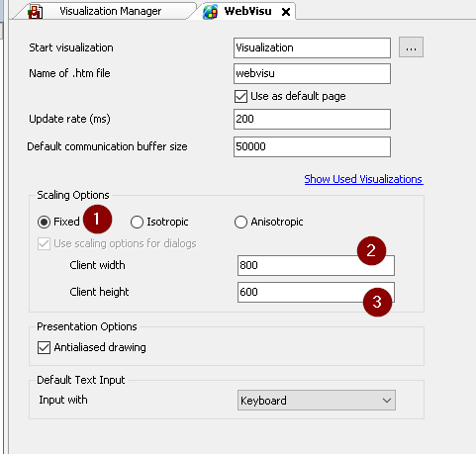476x454 pixels.
Task: Toggle the Antialiased drawing checkbox
Action: coord(44,347)
